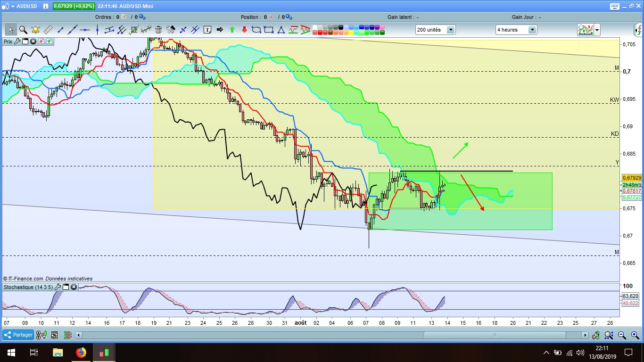This screenshot has width=644, height=362.
Task: Pick the green up arrow drawing tool
Action: [x=232, y=30]
